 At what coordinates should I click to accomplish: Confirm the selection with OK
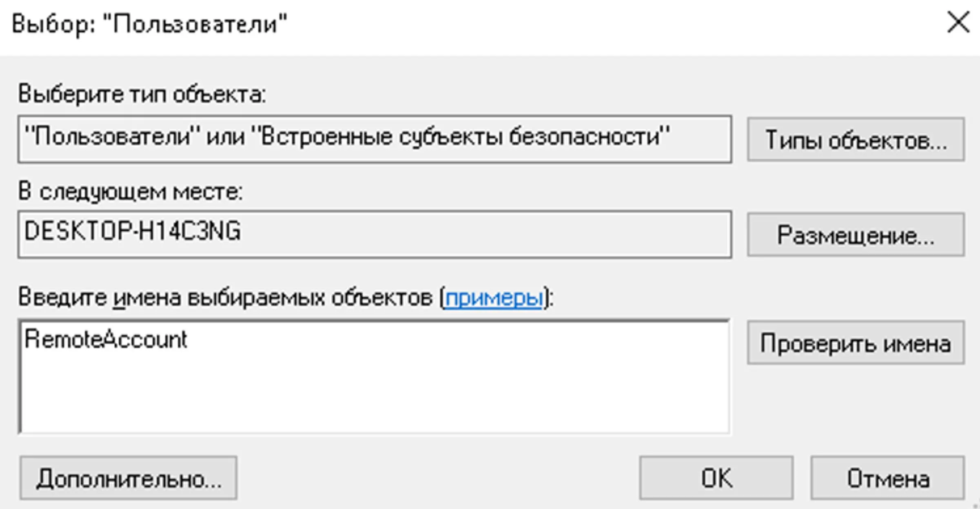(x=716, y=478)
